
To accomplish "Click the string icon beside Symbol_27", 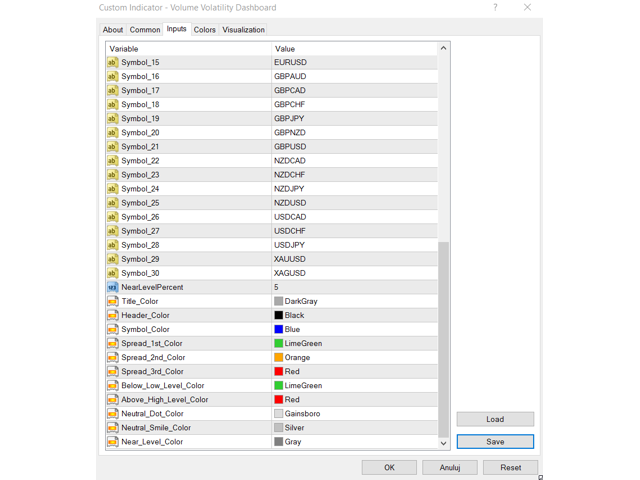I will [x=112, y=231].
